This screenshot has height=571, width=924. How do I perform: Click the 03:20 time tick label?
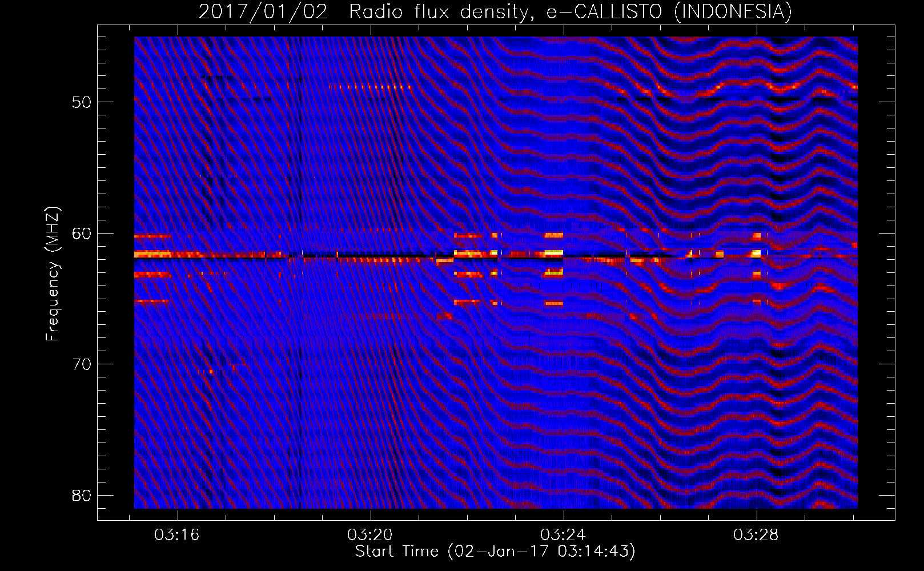pyautogui.click(x=370, y=535)
